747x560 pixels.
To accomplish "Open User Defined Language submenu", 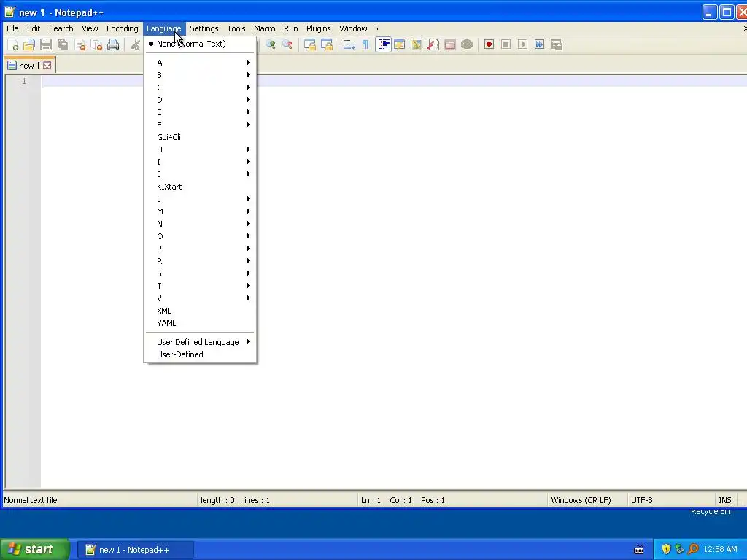I will (200, 342).
